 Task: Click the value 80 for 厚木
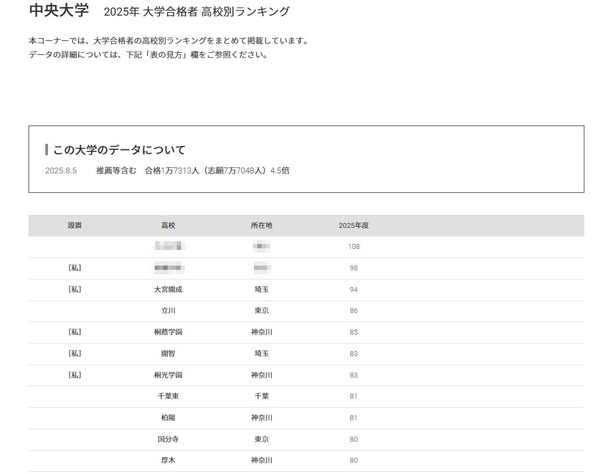(x=354, y=461)
